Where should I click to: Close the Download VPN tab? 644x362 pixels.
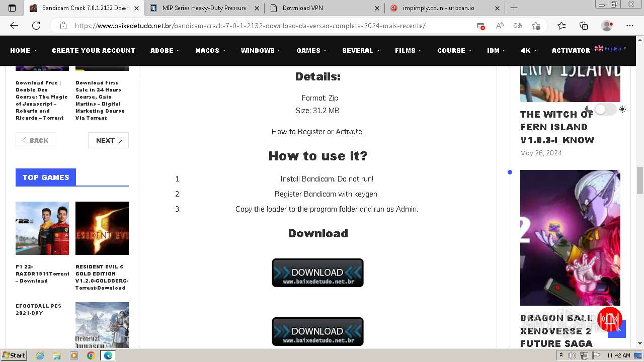pos(377,8)
